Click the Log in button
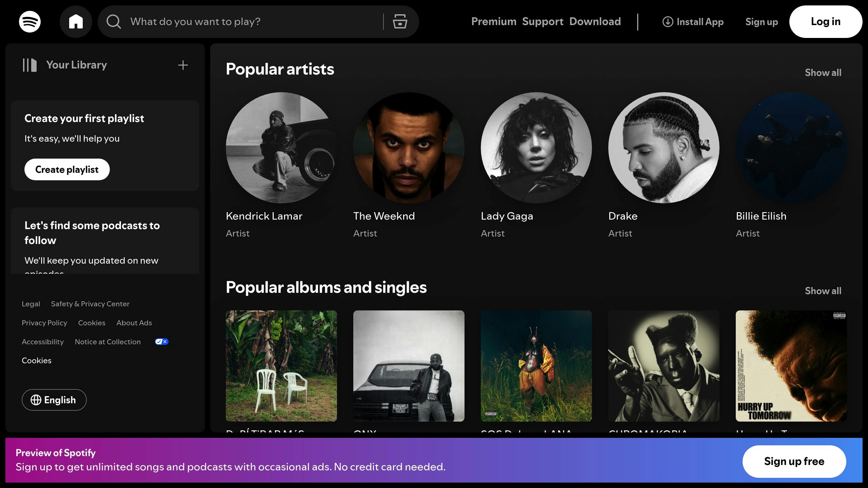Screen dimensions: 868x488 click(826, 22)
